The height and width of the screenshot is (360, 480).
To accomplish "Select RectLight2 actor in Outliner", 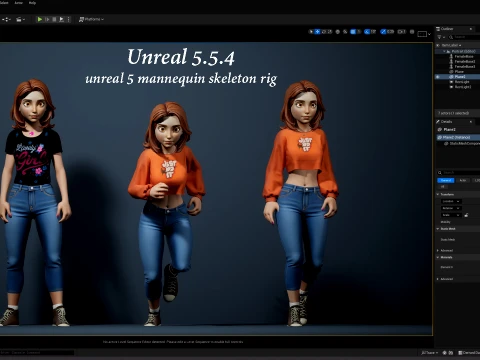I will tap(463, 87).
